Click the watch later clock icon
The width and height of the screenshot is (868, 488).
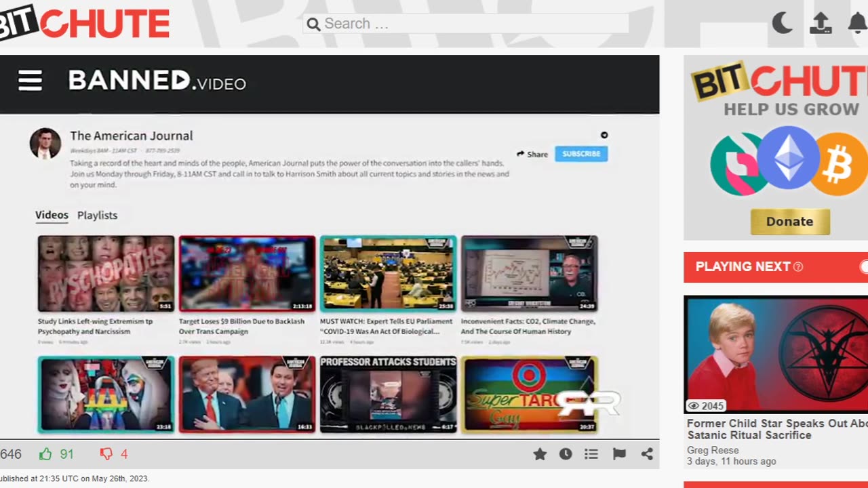[x=566, y=454]
